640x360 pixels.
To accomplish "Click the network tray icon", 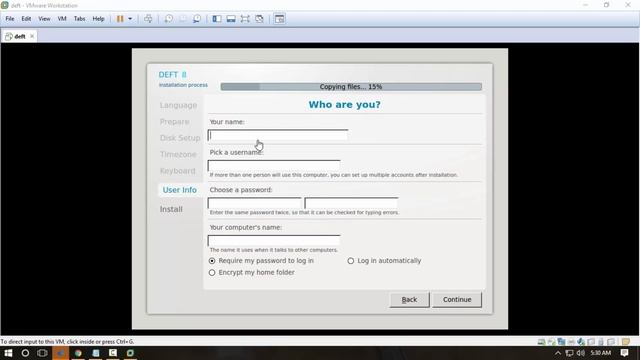I will 569,353.
